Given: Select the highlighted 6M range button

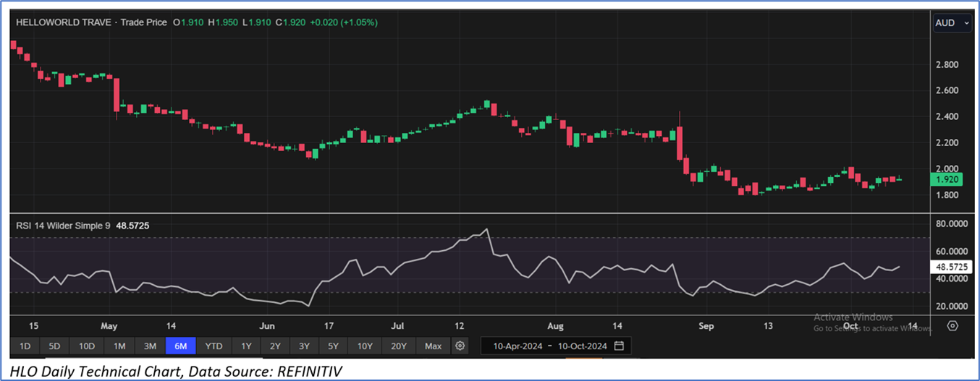Looking at the screenshot, I should (x=181, y=346).
